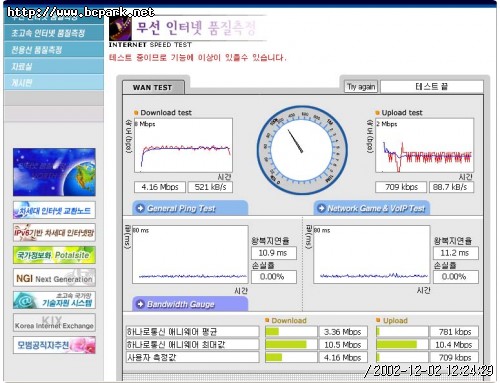Click the Download test graph area
This screenshot has height=383, width=500.
pos(183,145)
